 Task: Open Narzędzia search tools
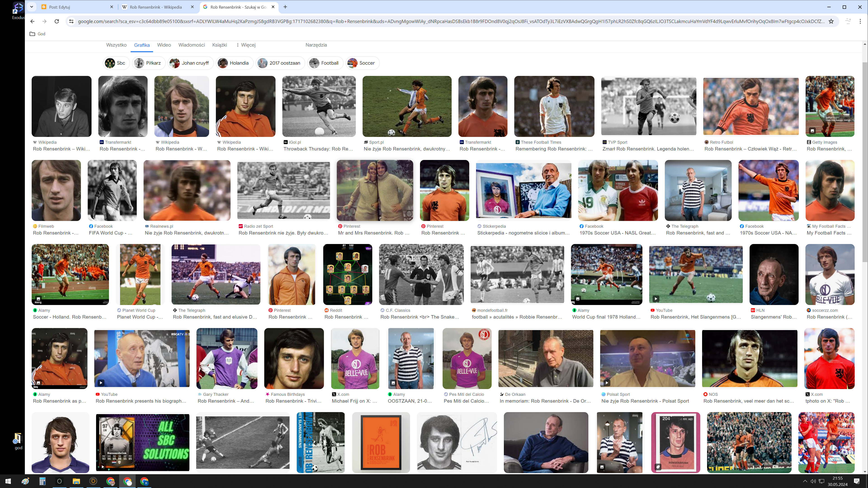[316, 45]
